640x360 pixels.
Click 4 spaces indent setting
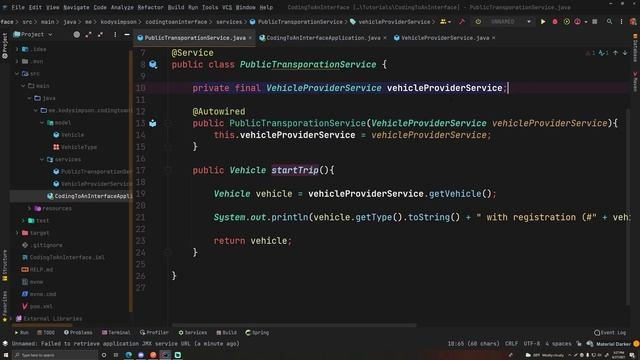[558, 344]
